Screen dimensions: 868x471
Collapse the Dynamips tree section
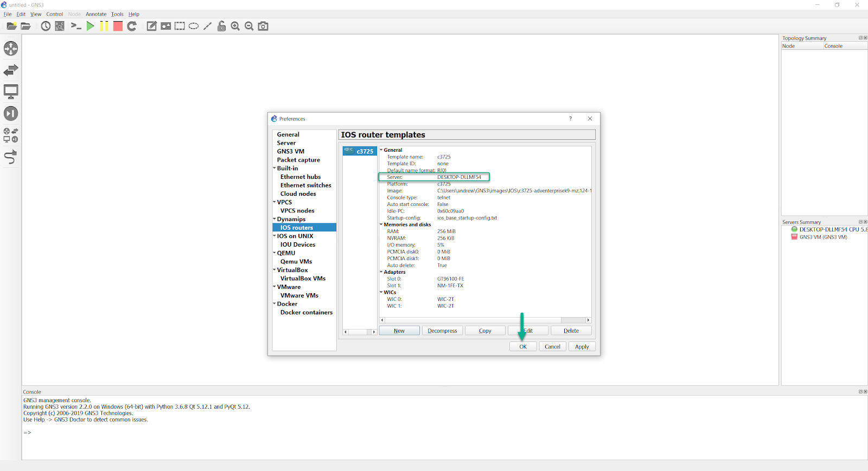click(275, 219)
